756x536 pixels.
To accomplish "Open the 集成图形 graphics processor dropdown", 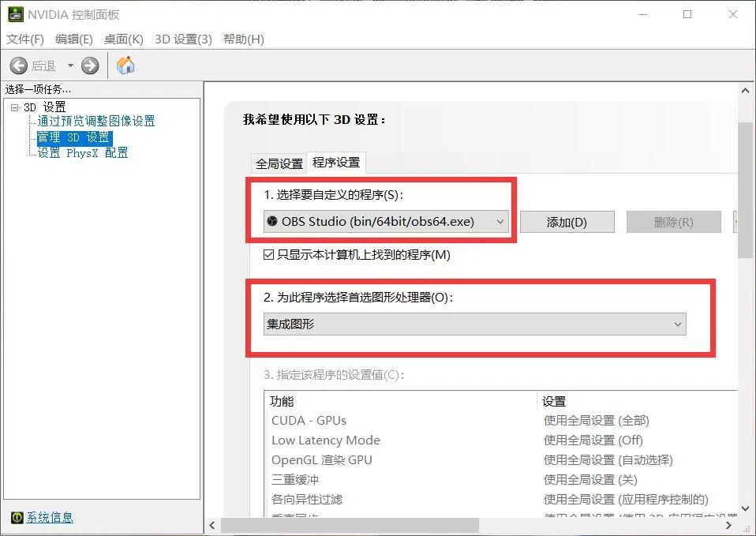I will (x=474, y=324).
